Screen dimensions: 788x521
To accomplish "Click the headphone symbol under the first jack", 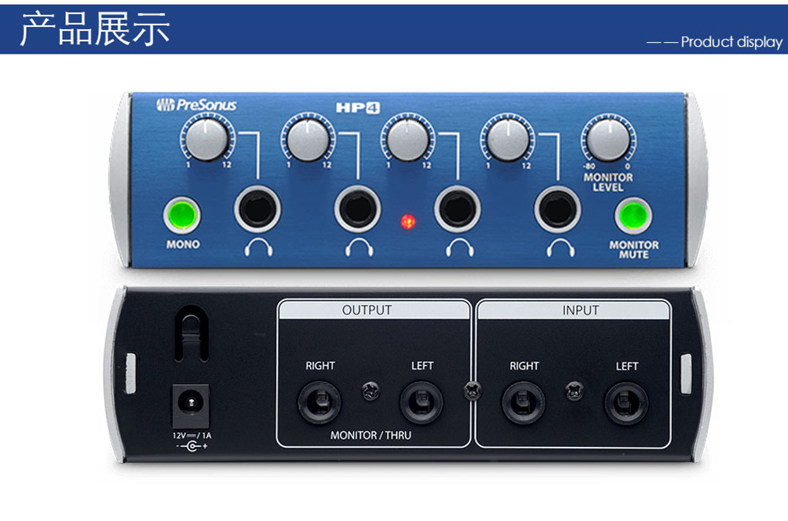I will pos(259,248).
